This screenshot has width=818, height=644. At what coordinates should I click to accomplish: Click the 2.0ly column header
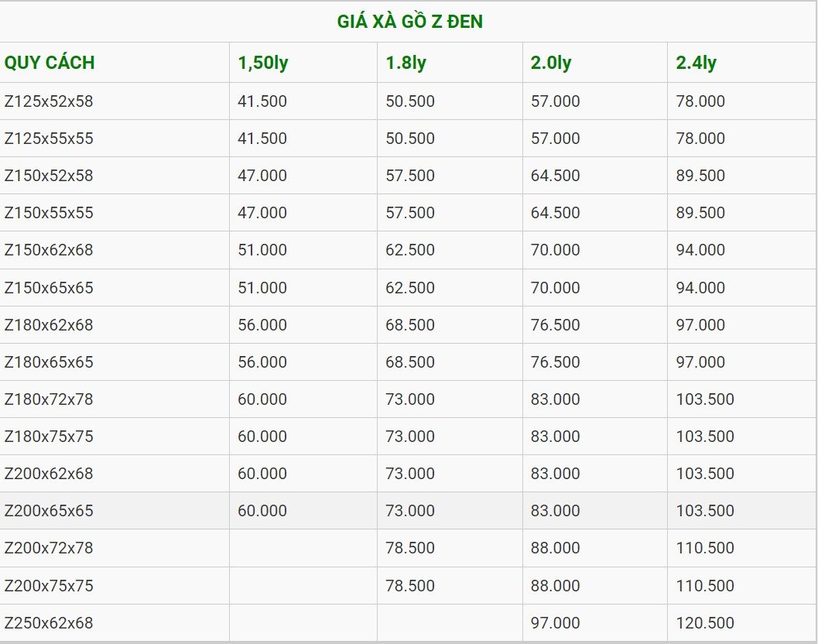point(551,63)
